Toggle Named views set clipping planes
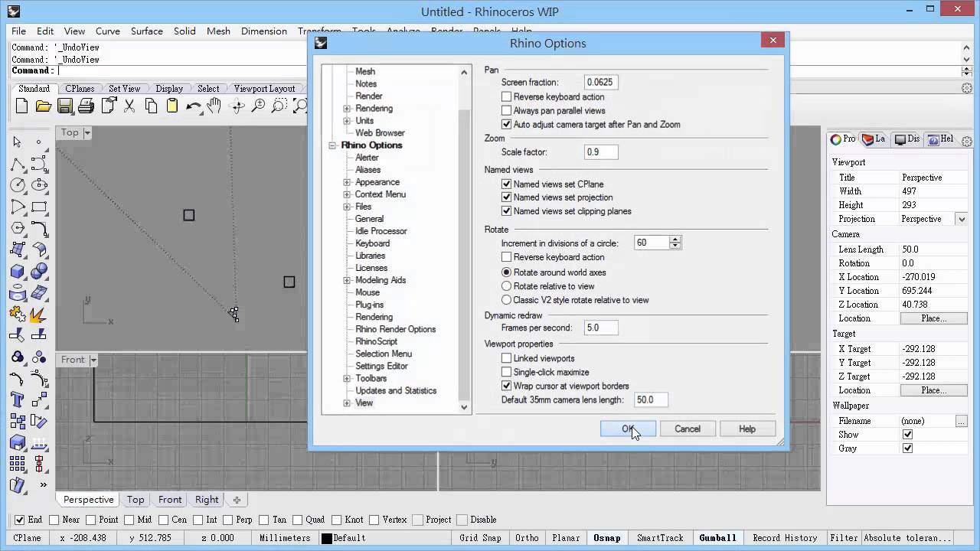 tap(506, 211)
